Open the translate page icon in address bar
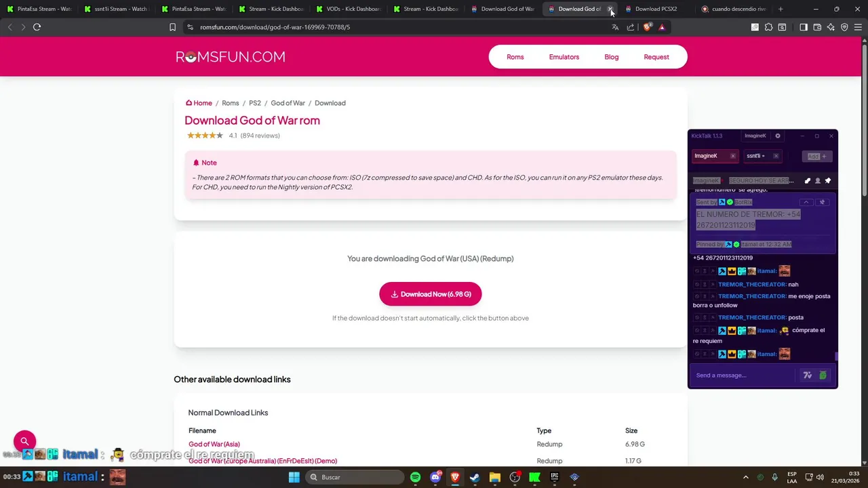Screen dimensions: 868x488 [x=615, y=27]
